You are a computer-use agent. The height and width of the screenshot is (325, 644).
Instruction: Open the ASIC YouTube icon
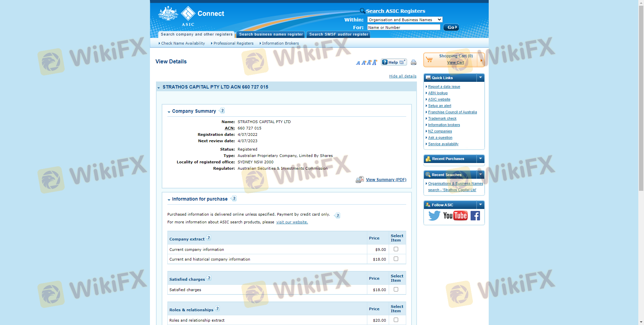(455, 215)
